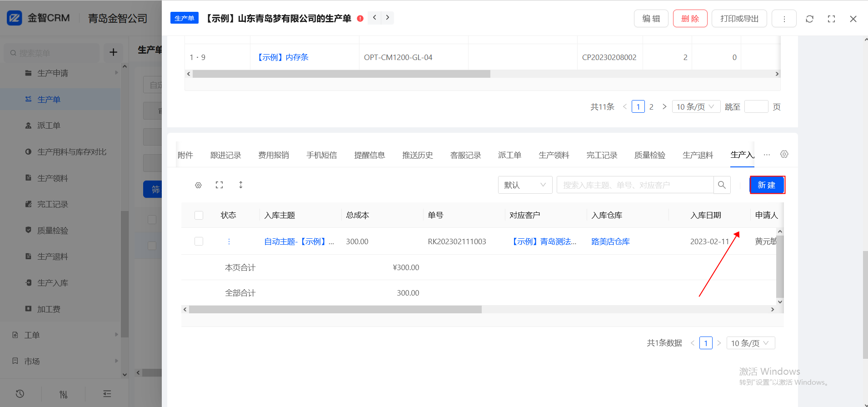This screenshot has width=868, height=407.
Task: Open the three-dot more actions menu in header
Action: click(784, 19)
